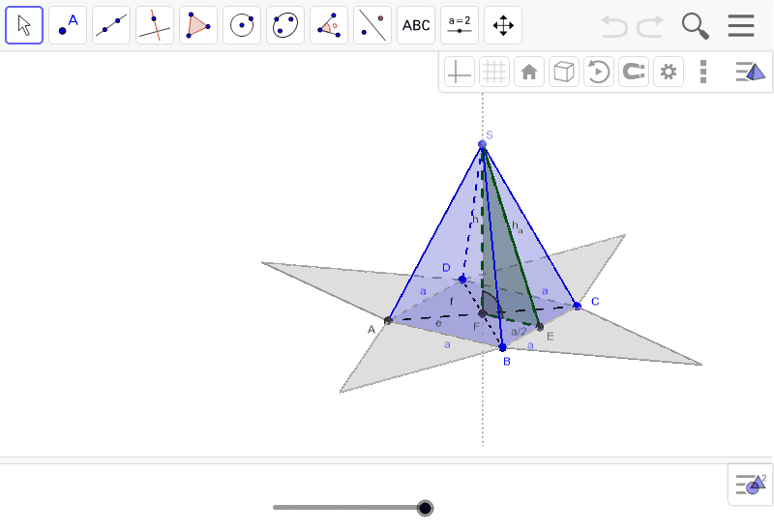Select the Line through two points tool
774x532 pixels.
tap(111, 25)
